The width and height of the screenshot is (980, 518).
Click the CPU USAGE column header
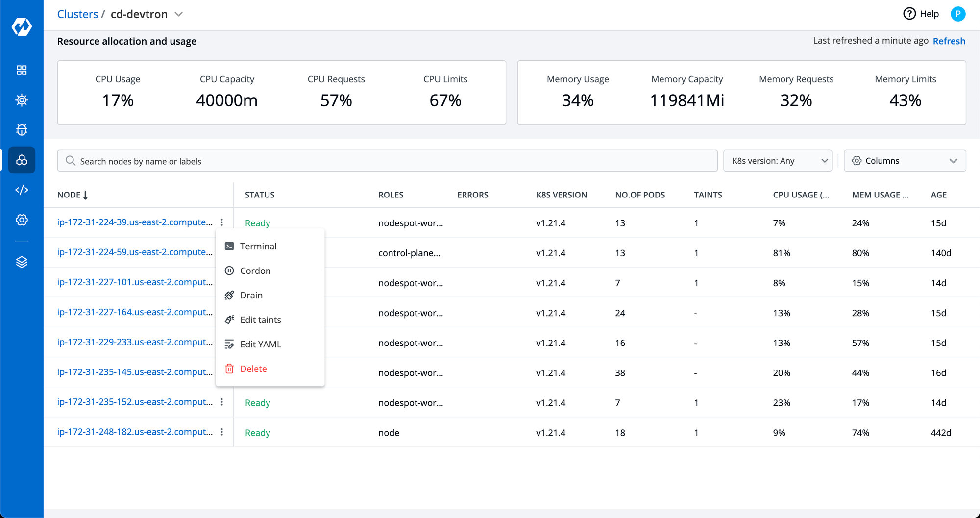click(801, 195)
